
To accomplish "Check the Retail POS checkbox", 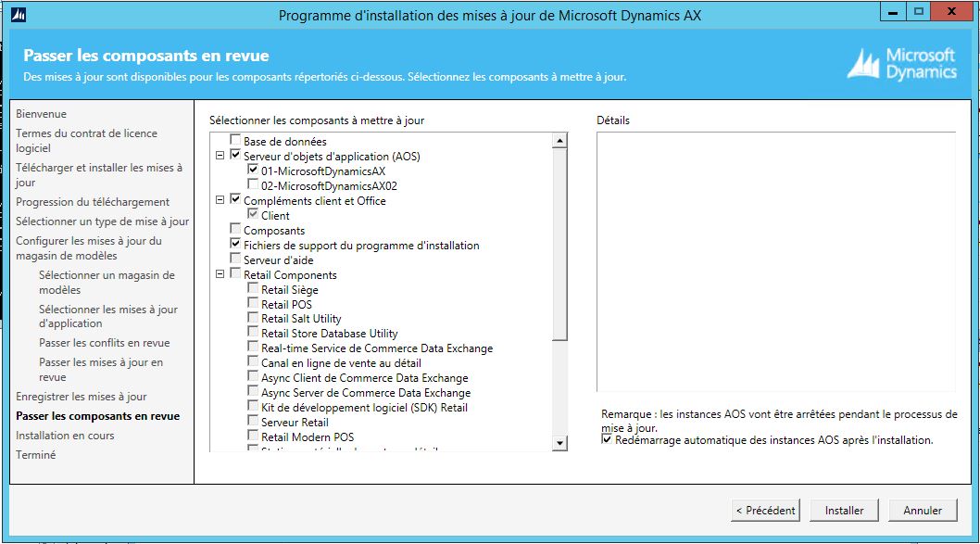I will click(253, 303).
